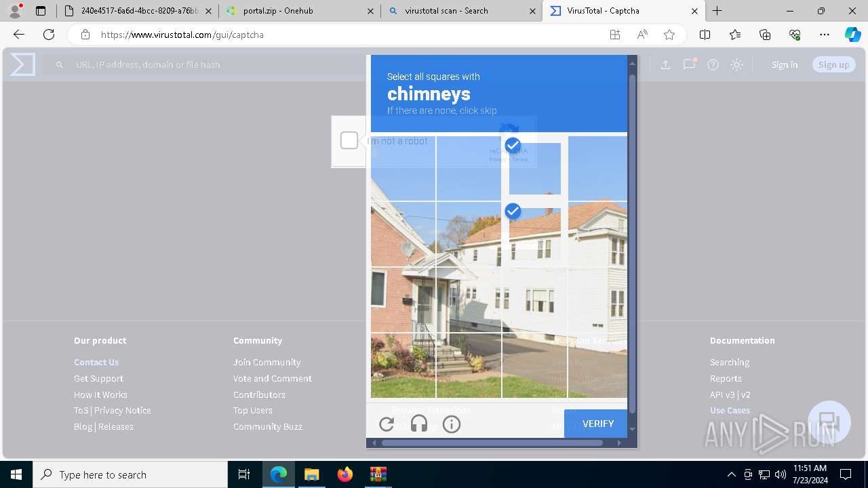The height and width of the screenshot is (488, 868).
Task: Click the captcha frame horizontal scrollbar
Action: pos(492,443)
